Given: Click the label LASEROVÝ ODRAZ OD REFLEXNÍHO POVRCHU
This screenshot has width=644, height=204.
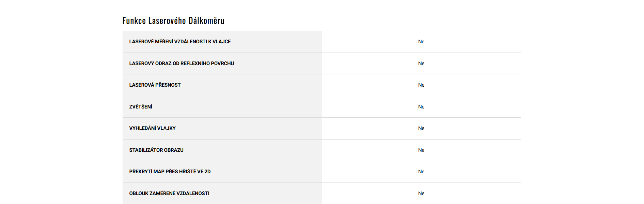Looking at the screenshot, I should (x=182, y=63).
